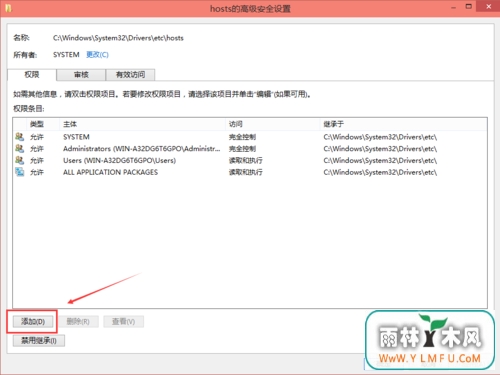Open the 有效访问 tab
This screenshot has width=500, height=375.
(x=130, y=75)
